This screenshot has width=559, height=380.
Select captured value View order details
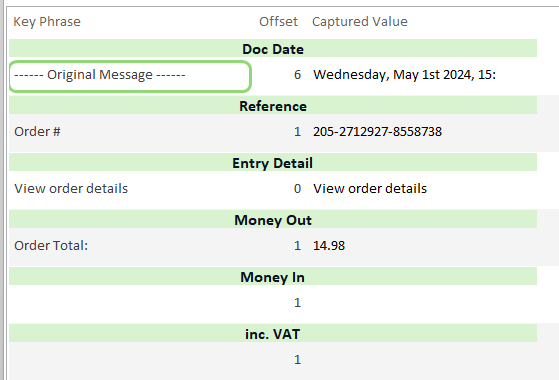click(x=370, y=189)
